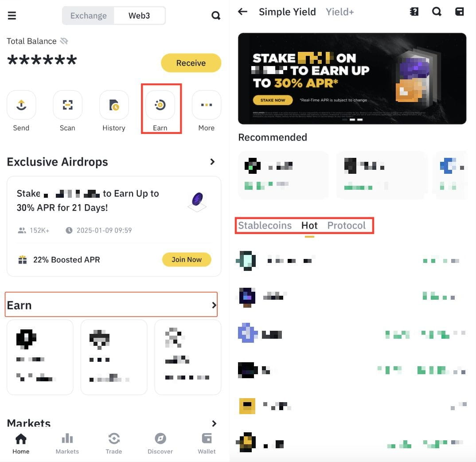
Task: Open the More options icon
Action: pos(207,105)
